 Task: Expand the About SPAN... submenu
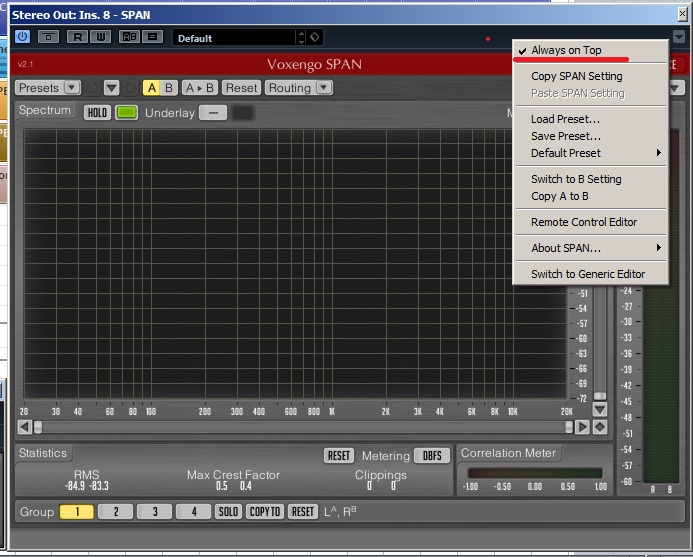tap(591, 248)
